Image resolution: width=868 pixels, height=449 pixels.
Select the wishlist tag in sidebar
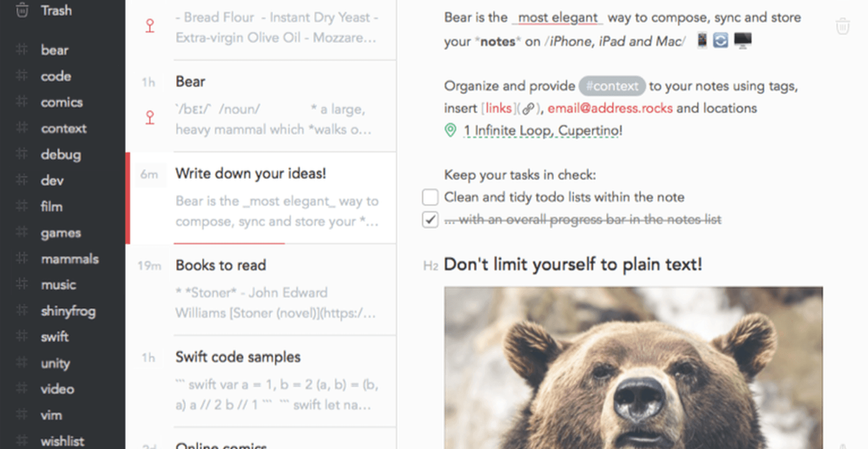coord(62,441)
